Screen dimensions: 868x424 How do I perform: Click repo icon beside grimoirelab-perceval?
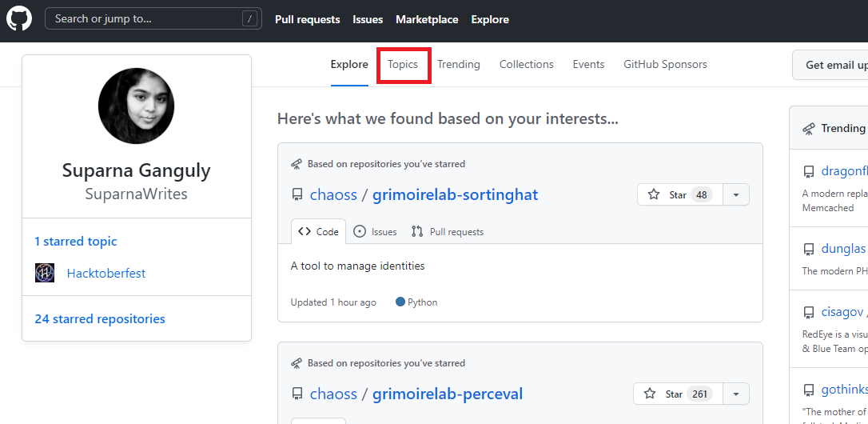[x=297, y=394]
